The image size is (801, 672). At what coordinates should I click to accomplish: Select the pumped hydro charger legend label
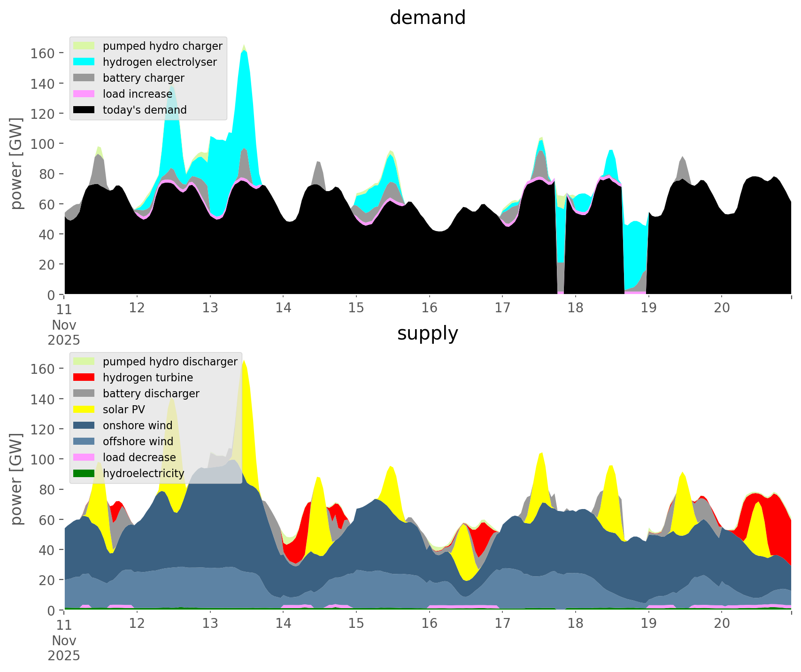pyautogui.click(x=162, y=46)
